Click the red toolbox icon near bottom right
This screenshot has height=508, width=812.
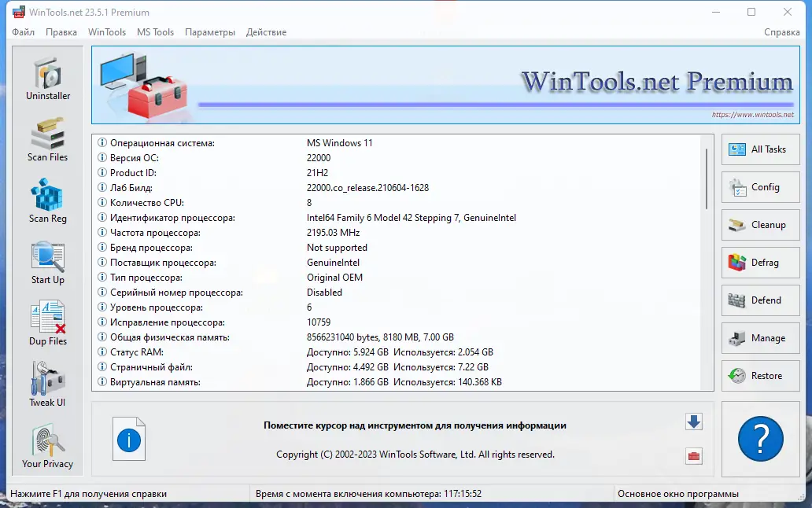pyautogui.click(x=693, y=455)
